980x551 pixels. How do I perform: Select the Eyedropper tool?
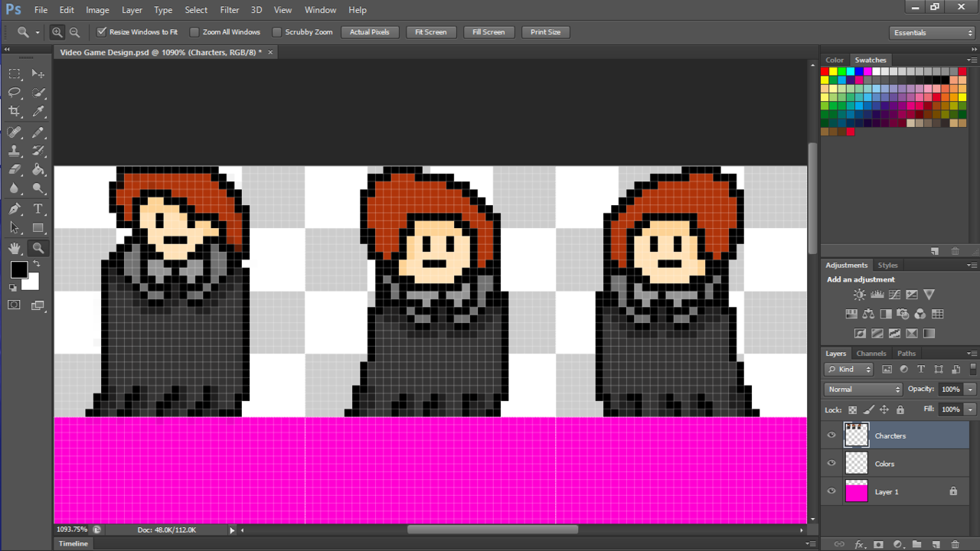click(x=38, y=112)
